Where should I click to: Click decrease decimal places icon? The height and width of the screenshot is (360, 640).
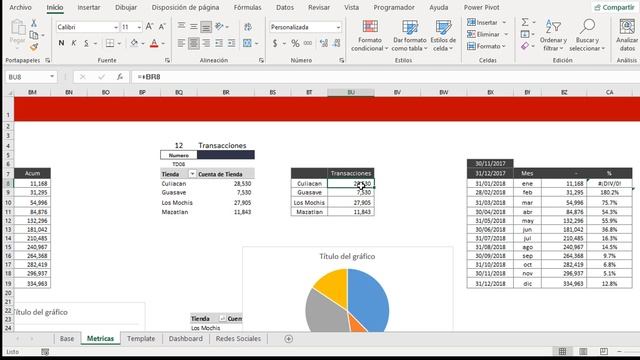click(337, 43)
